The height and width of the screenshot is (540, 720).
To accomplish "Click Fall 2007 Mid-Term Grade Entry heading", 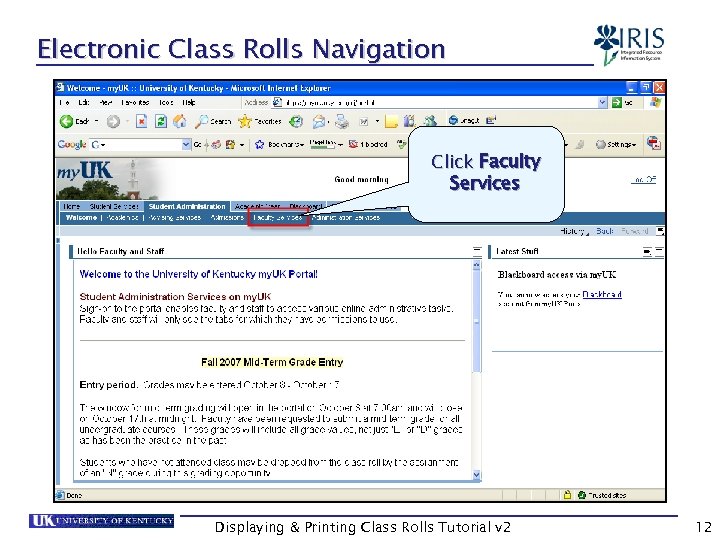I will point(272,362).
